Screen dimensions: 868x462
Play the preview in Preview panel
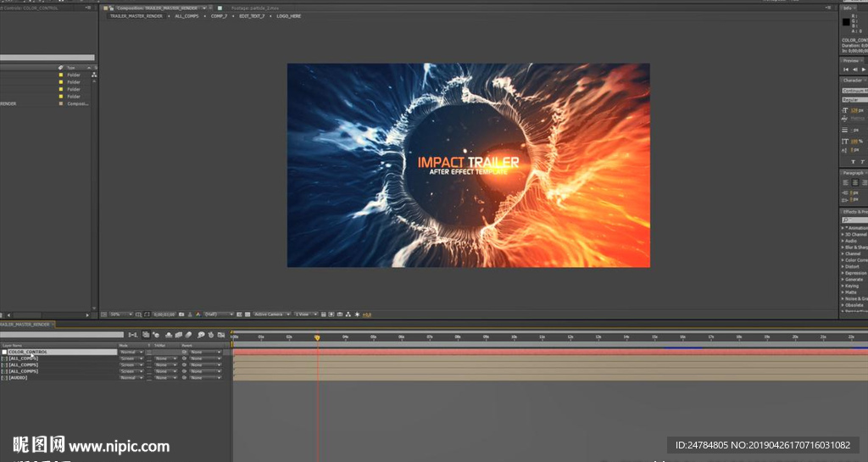(x=864, y=70)
